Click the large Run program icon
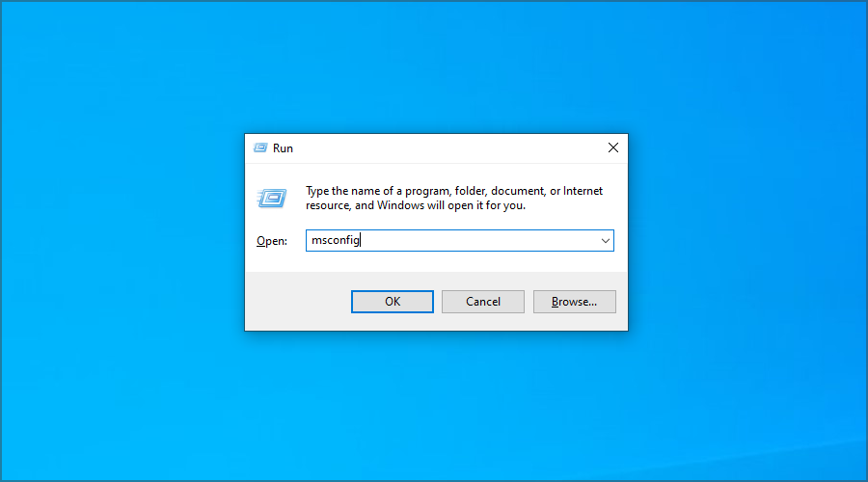The height and width of the screenshot is (482, 868). tap(271, 198)
